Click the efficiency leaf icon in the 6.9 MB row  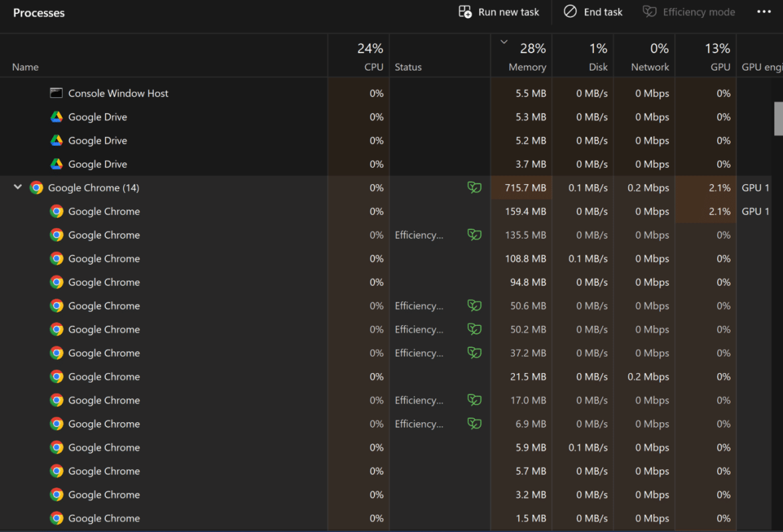pos(474,423)
